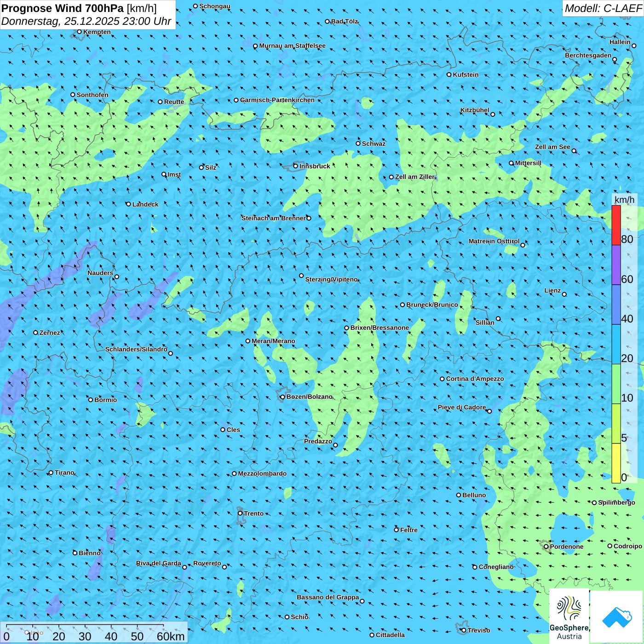Screen dimensions: 644x644
Task: Click the Trento city marker
Action: (240, 513)
